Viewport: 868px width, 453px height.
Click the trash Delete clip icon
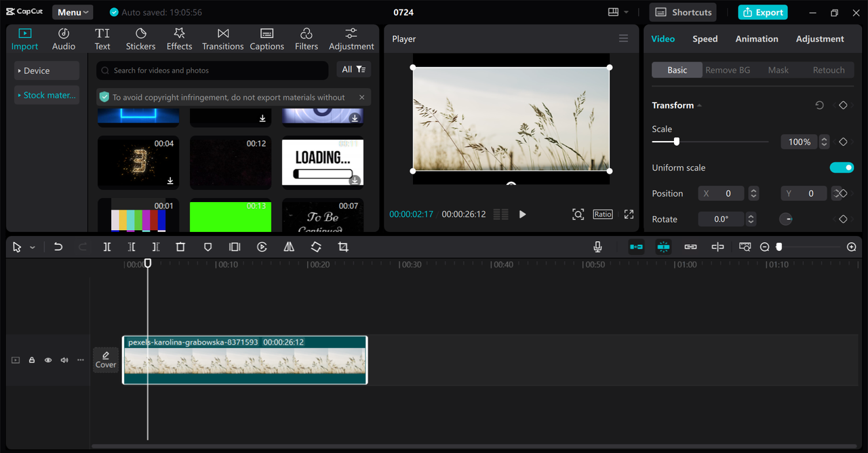[180, 248]
